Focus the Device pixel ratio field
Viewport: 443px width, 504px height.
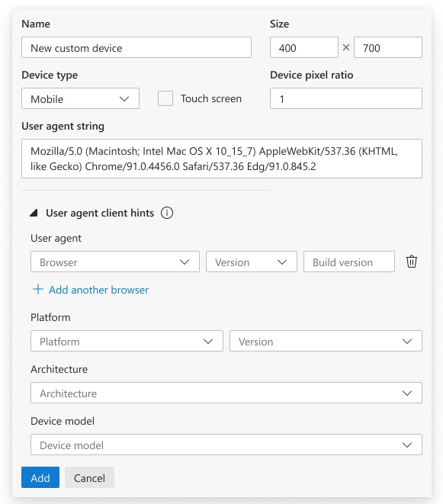346,98
